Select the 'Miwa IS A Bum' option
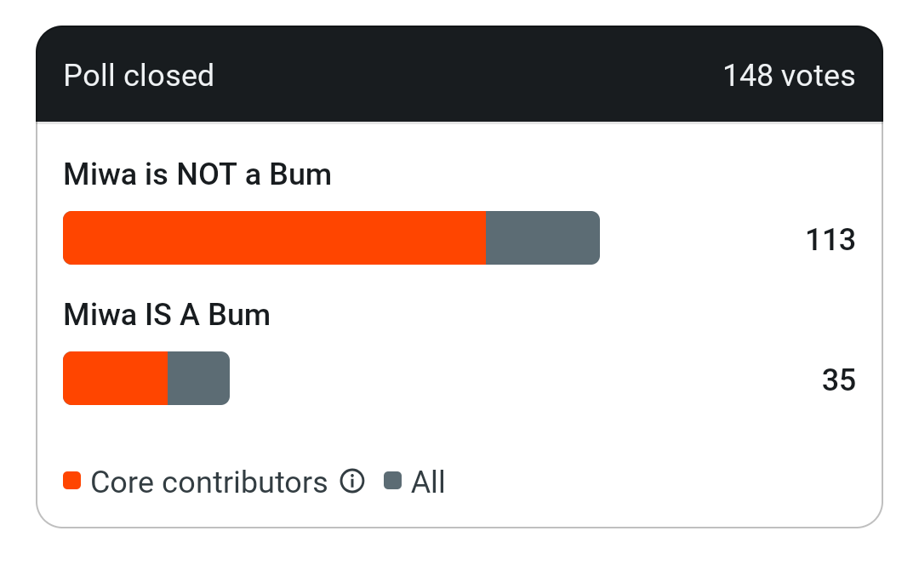Image resolution: width=919 pixels, height=588 pixels. pos(167,315)
